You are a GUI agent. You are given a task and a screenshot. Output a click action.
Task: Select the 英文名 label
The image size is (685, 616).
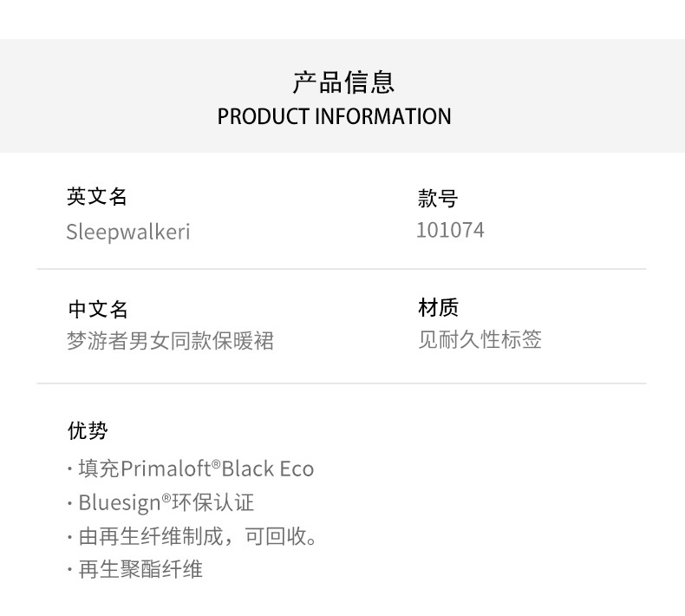(97, 197)
